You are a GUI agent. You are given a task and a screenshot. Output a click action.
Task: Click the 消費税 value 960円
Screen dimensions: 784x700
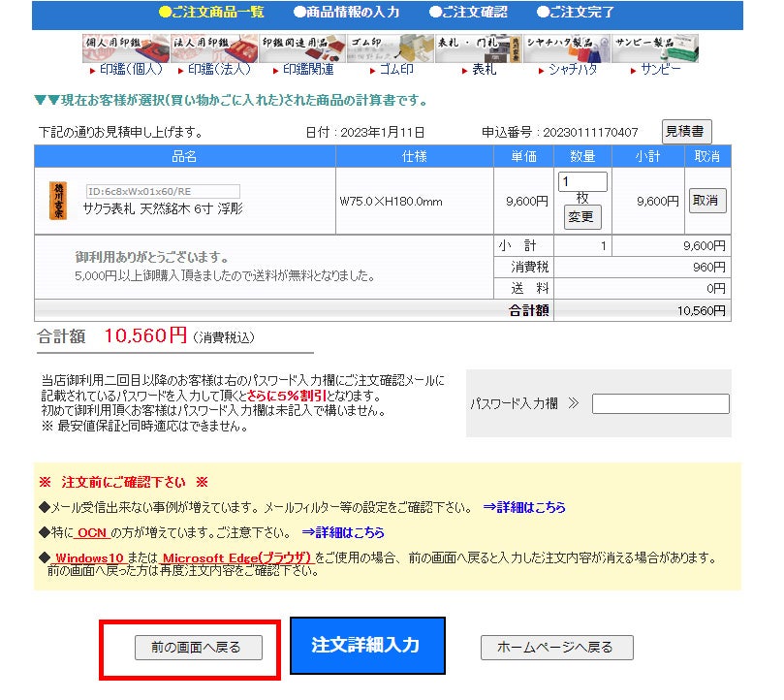(x=709, y=268)
